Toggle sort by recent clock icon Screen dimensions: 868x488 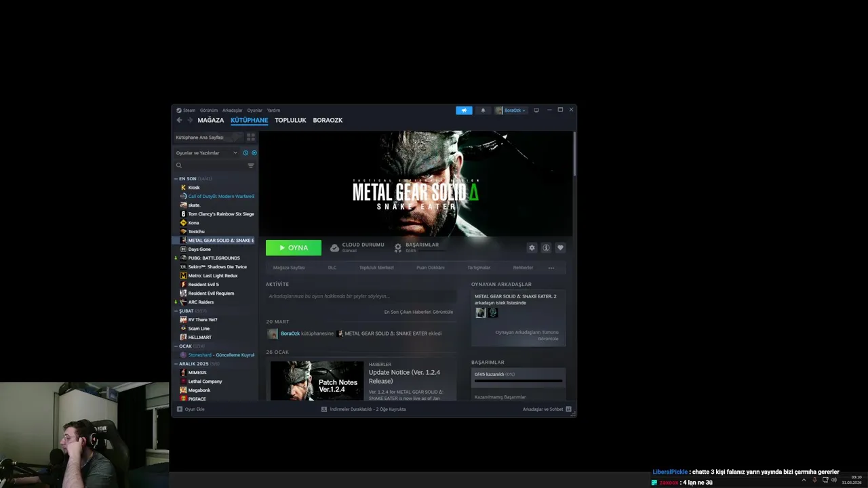click(245, 153)
